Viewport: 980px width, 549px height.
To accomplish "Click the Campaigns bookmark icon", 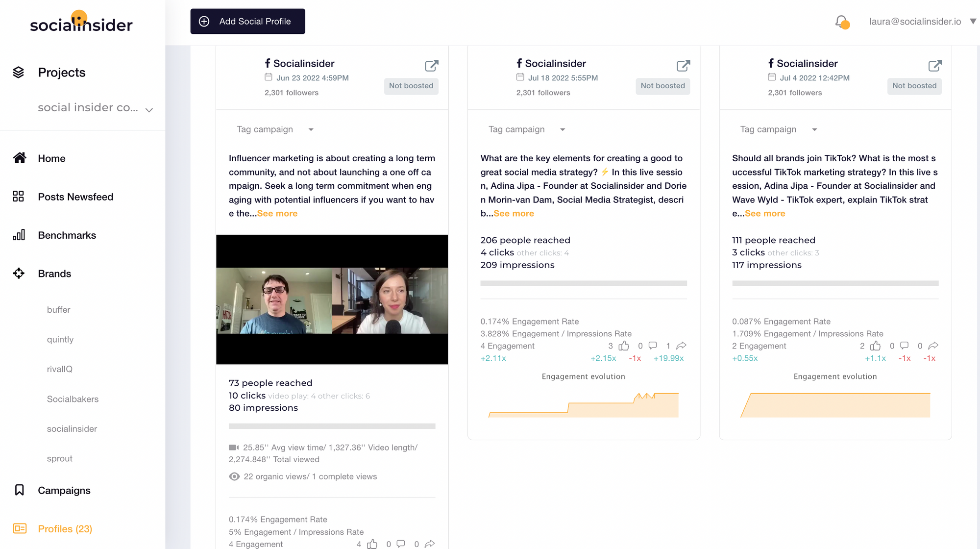I will click(x=19, y=490).
